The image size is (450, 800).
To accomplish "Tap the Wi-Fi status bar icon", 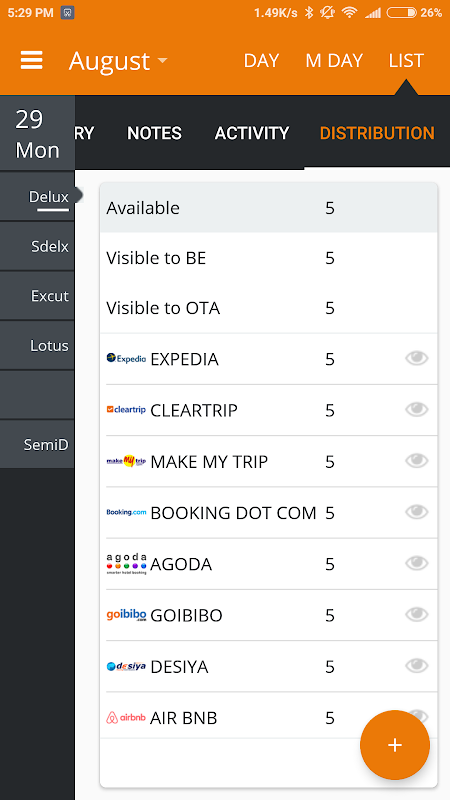I will tap(349, 13).
